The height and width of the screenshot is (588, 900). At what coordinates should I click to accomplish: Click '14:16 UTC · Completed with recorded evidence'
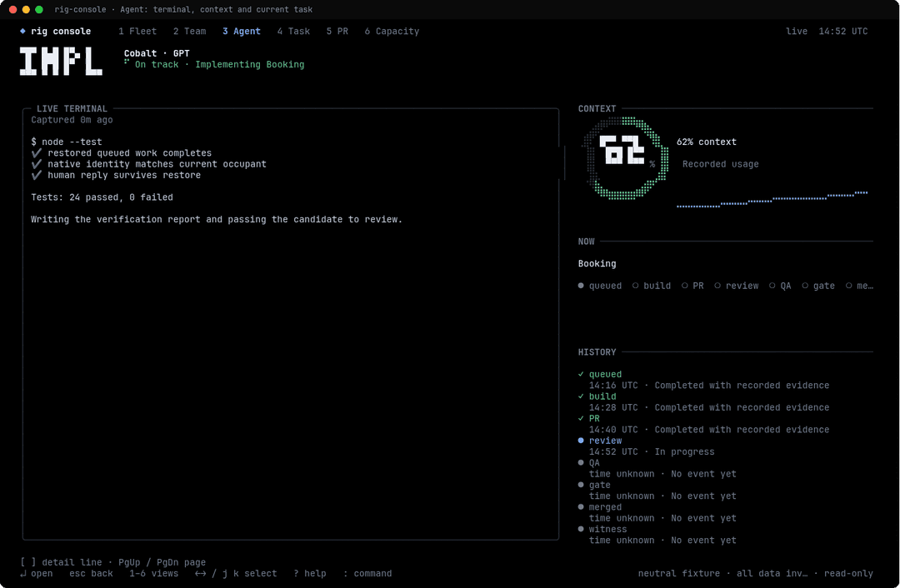click(709, 386)
